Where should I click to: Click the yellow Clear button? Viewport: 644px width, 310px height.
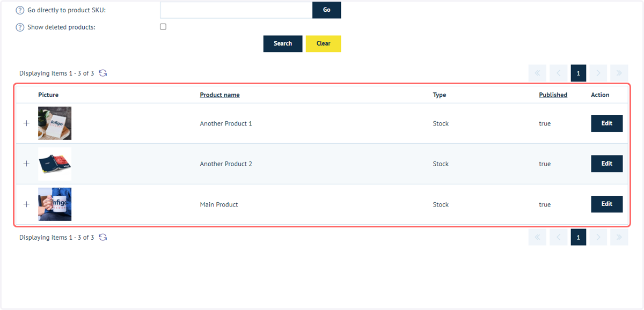coord(323,43)
